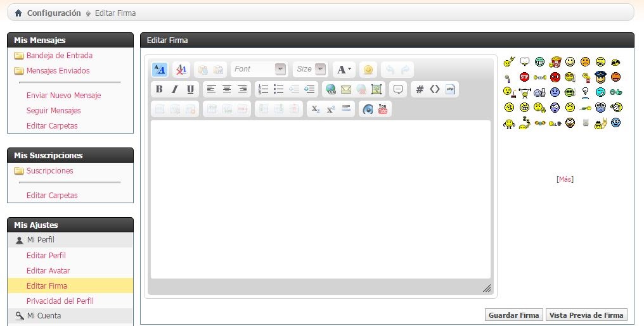Wrap selection in PHP tags
This screenshot has width=644, height=326.
pos(451,89)
